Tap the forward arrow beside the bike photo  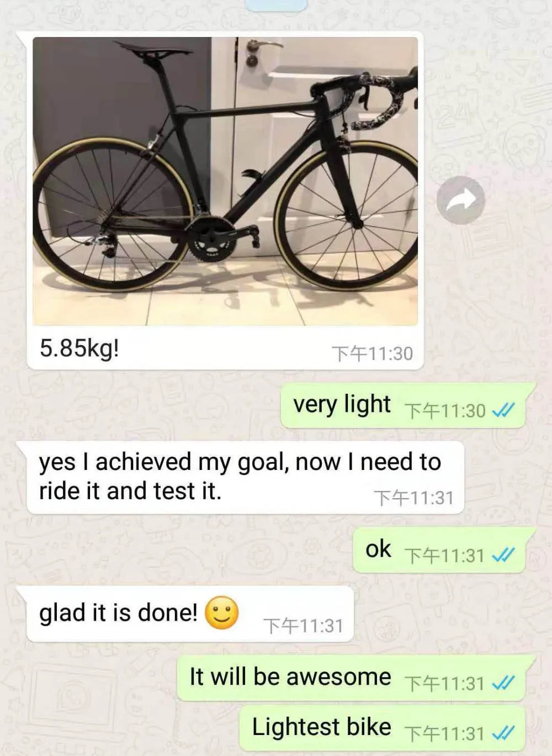[461, 200]
